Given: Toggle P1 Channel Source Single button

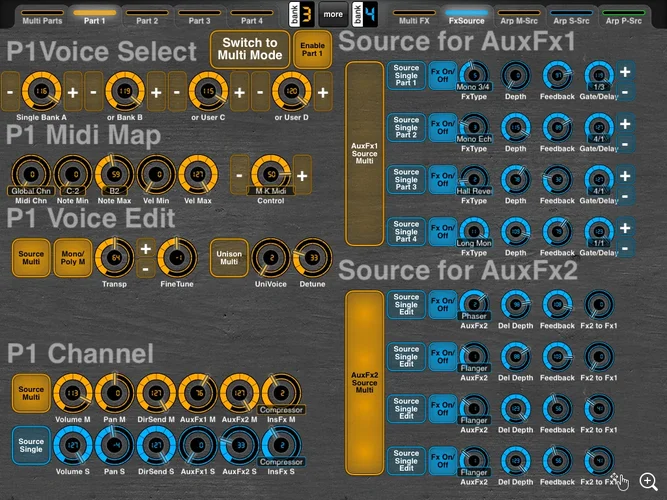Looking at the screenshot, I should pyautogui.click(x=31, y=445).
